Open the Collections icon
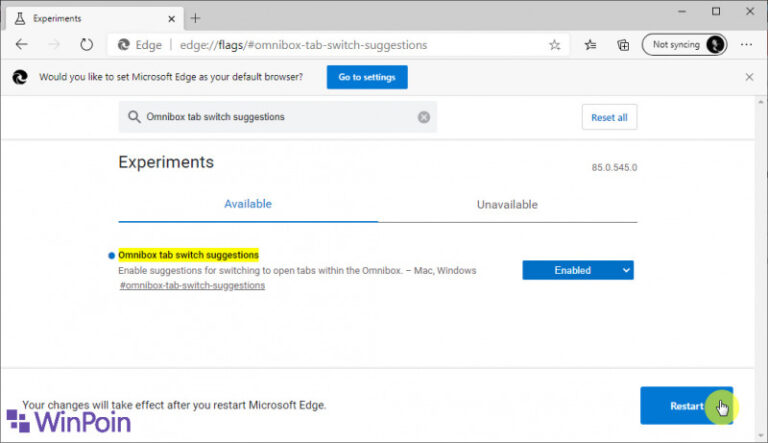This screenshot has width=768, height=443. 623,45
